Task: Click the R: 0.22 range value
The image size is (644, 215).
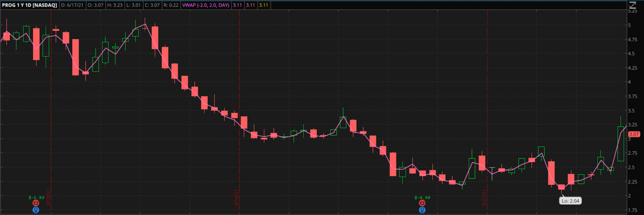Action: pyautogui.click(x=171, y=5)
